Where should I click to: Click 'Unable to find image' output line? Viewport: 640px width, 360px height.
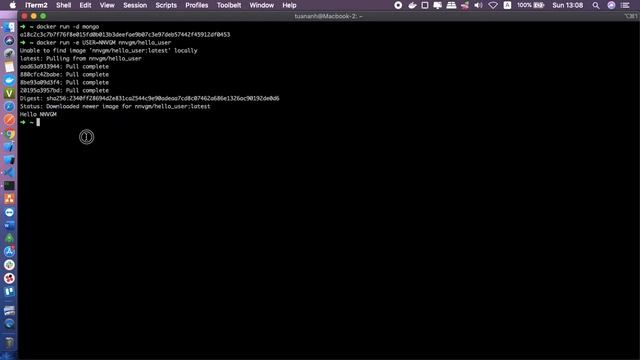coord(109,51)
